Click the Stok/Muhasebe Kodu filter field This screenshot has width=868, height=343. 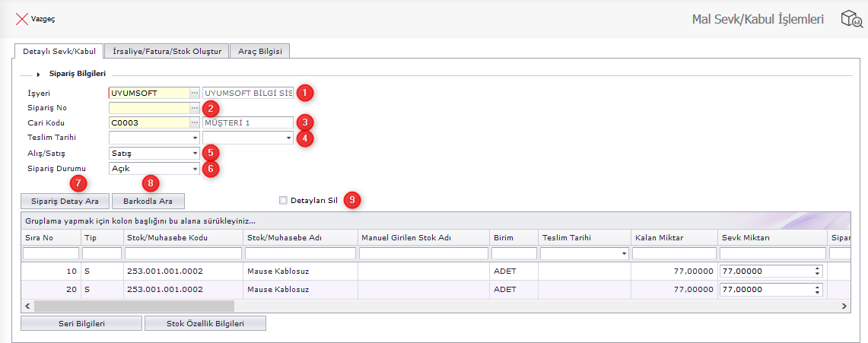point(183,252)
